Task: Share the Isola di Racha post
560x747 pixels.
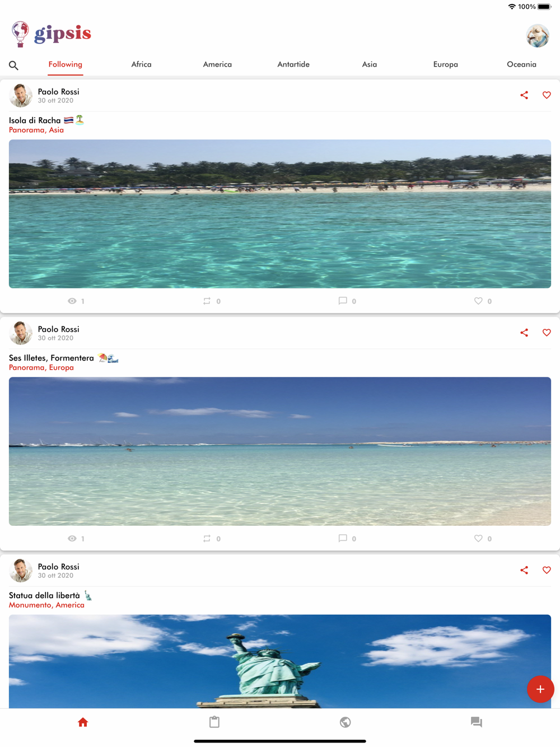Action: 524,95
